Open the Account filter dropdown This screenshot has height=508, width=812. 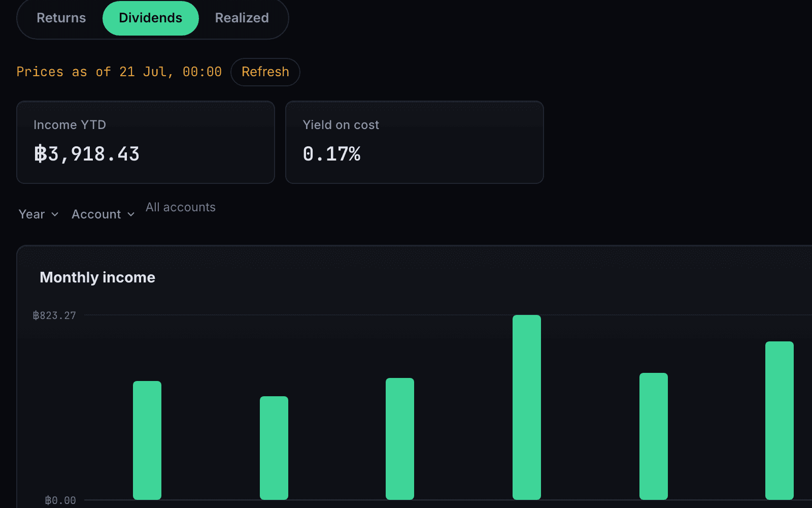point(103,214)
